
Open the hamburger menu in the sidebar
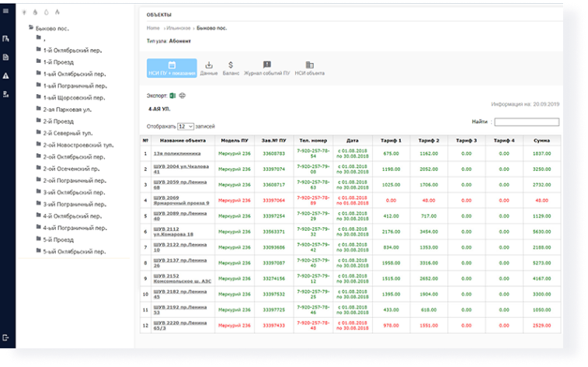point(5,12)
